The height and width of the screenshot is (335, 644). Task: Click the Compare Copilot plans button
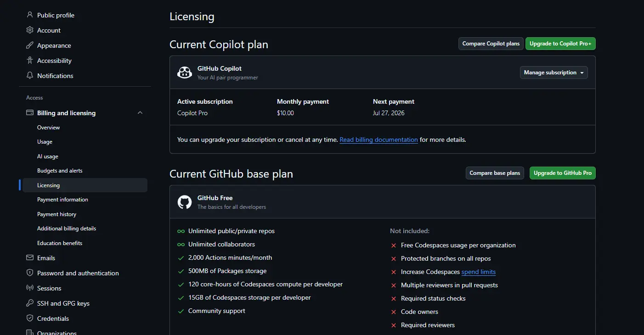491,44
